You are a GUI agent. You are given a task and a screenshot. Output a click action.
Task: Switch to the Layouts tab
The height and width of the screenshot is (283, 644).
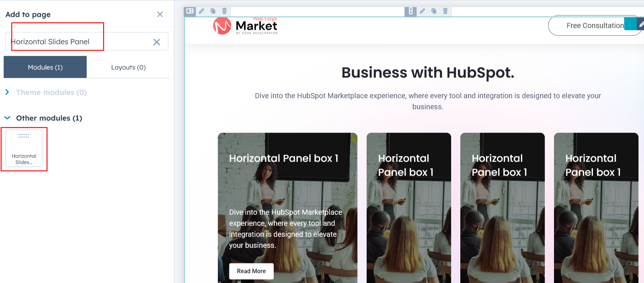[129, 67]
